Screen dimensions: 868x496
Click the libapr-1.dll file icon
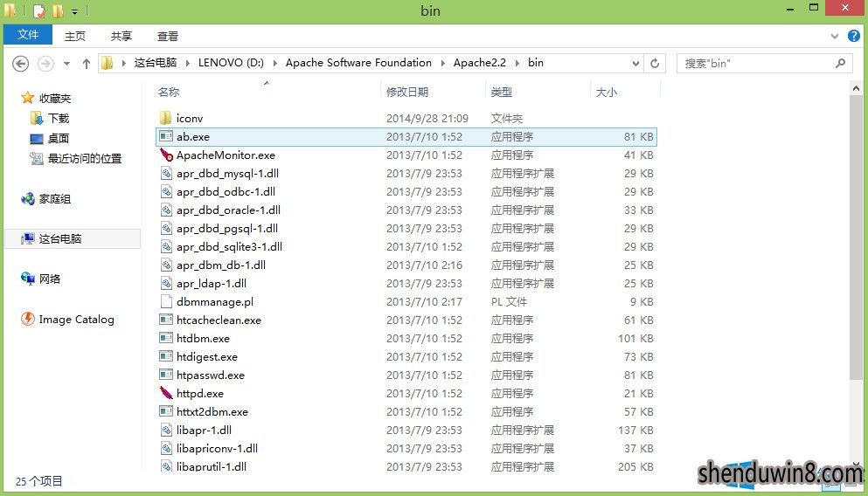[x=166, y=430]
